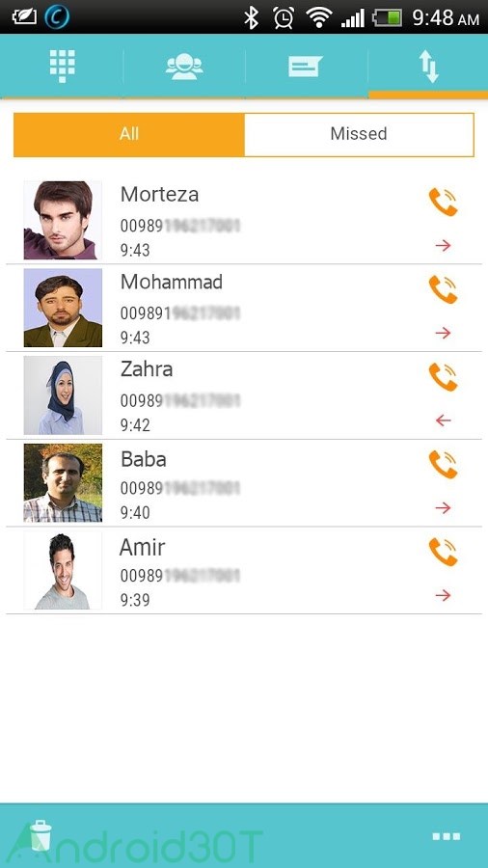Image resolution: width=488 pixels, height=868 pixels.
Task: Check the alarm clock status icon
Action: click(284, 17)
